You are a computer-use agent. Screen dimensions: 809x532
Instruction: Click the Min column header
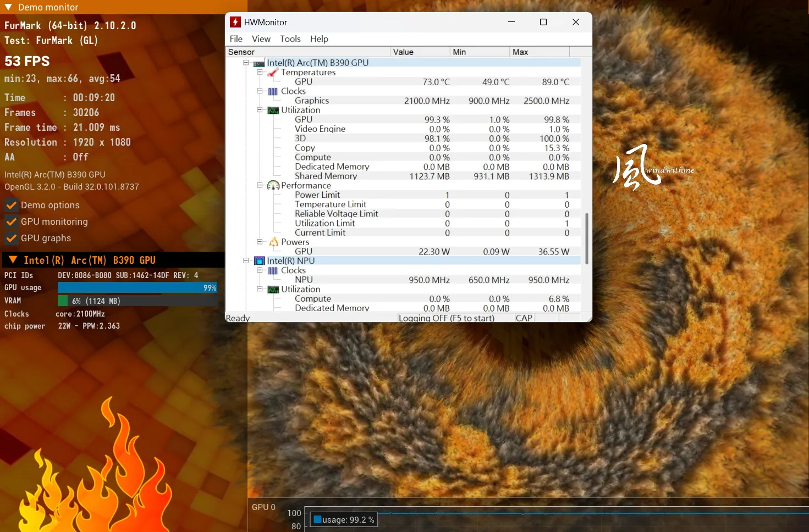[x=480, y=52]
